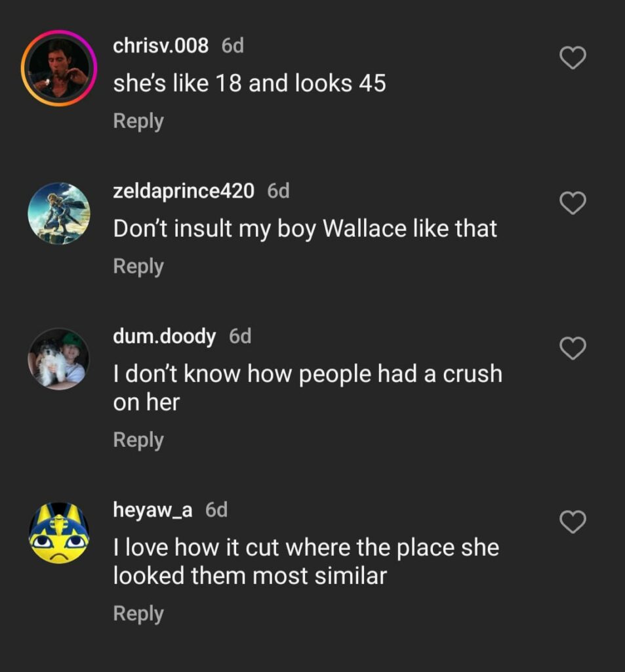Image resolution: width=625 pixels, height=672 pixels.
Task: Reply to chrisv.008's comment
Action: 138,121
